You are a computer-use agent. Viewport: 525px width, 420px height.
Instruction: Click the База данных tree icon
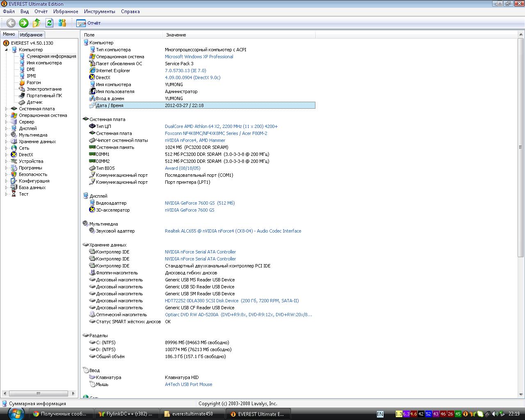pos(14,187)
